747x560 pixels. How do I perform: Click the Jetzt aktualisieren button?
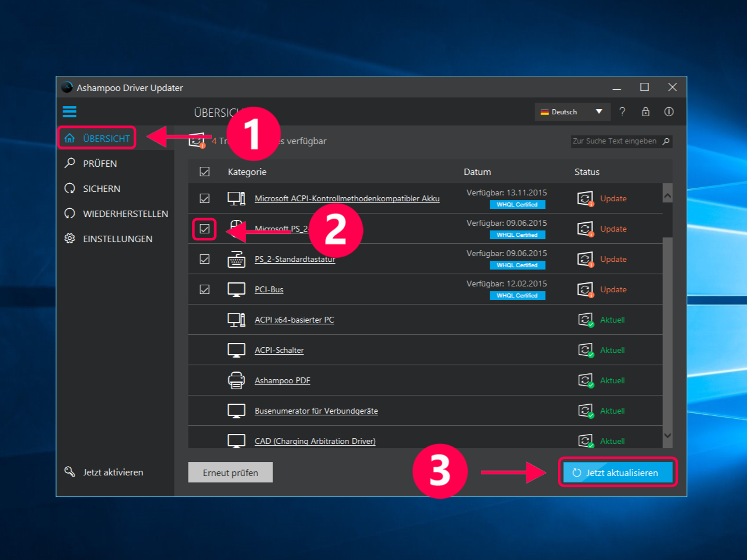click(617, 473)
